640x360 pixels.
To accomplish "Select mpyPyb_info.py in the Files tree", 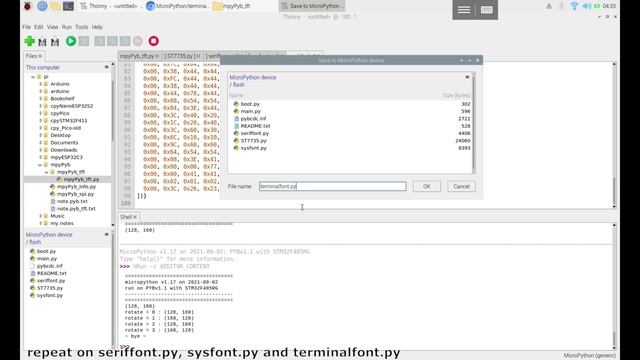I will (x=76, y=187).
